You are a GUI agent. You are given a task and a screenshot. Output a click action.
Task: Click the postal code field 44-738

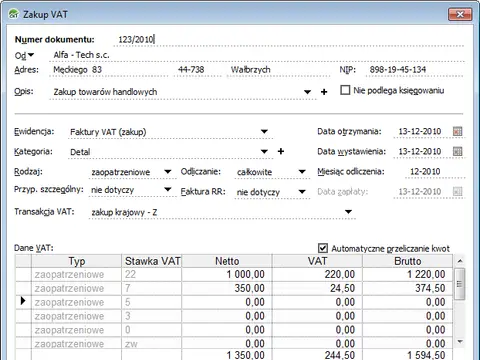coord(197,70)
